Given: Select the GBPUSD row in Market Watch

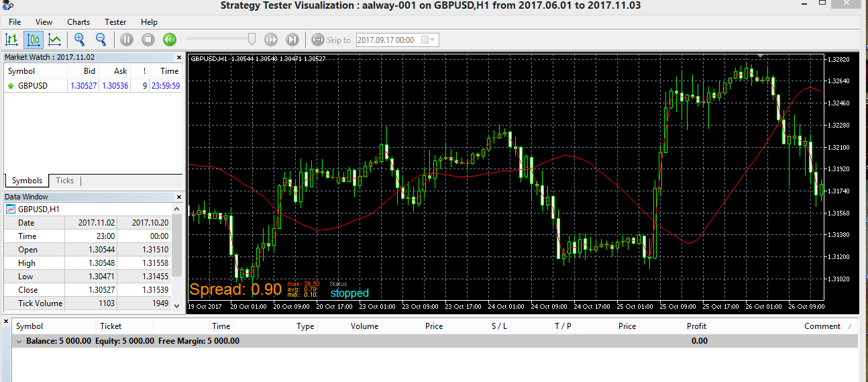Looking at the screenshot, I should point(93,86).
